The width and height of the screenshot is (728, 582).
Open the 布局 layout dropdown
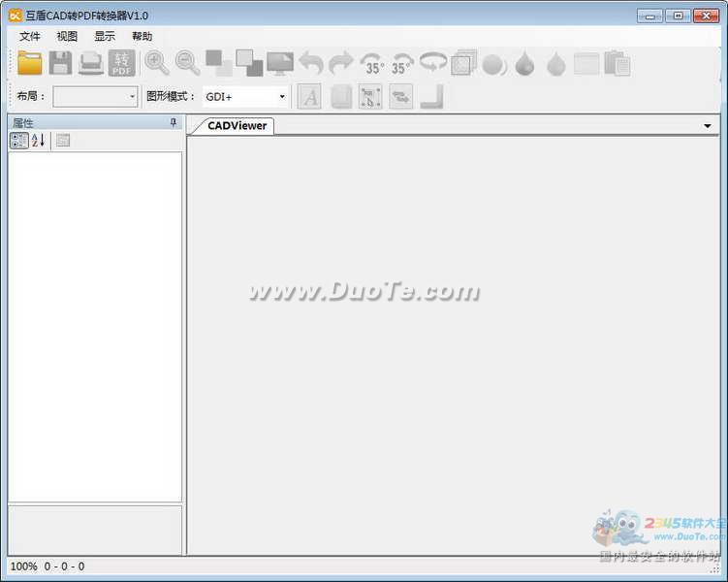tap(95, 97)
